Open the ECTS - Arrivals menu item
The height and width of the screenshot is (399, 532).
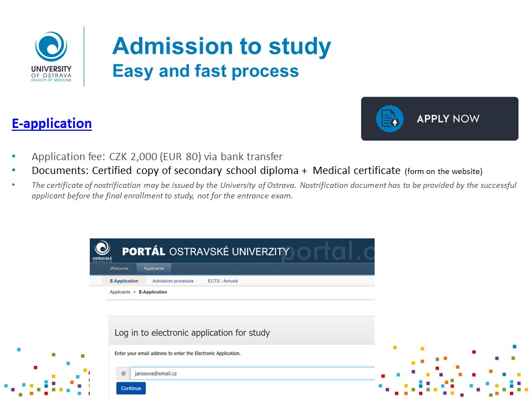pos(223,281)
